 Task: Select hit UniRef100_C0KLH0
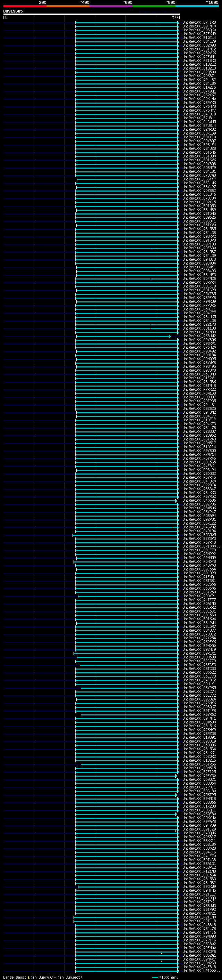click(x=199, y=99)
